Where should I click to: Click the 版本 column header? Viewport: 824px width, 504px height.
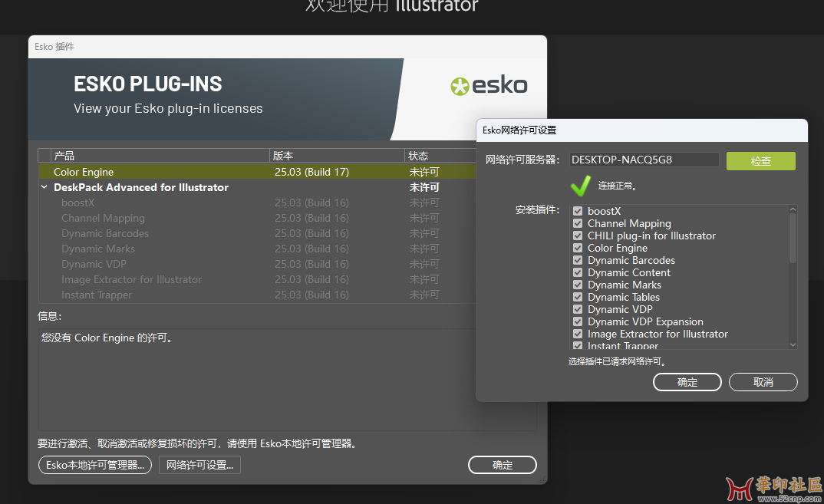pyautogui.click(x=337, y=156)
